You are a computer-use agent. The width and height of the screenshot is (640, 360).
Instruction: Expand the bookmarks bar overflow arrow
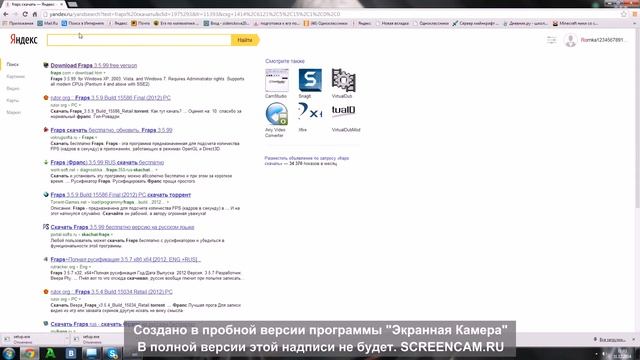click(635, 23)
